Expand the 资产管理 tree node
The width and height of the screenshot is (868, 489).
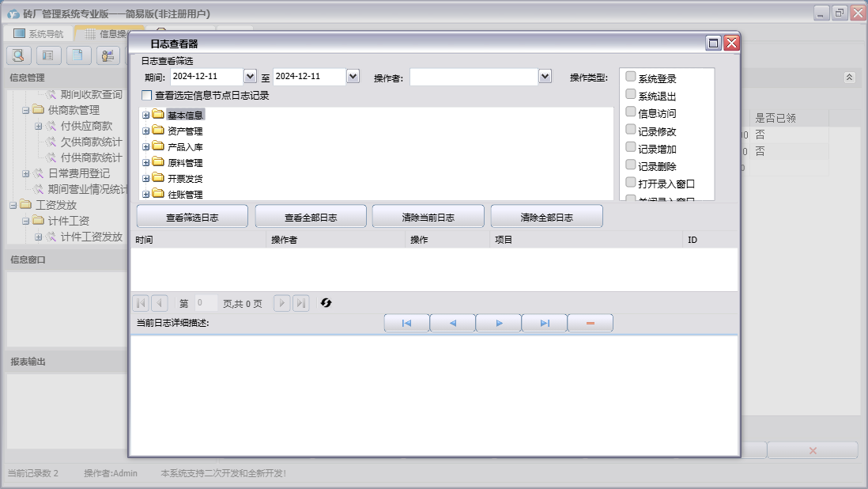tap(145, 131)
